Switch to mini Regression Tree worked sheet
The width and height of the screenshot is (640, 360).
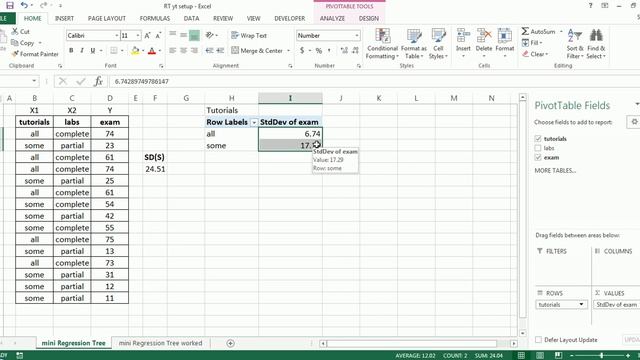tap(160, 343)
